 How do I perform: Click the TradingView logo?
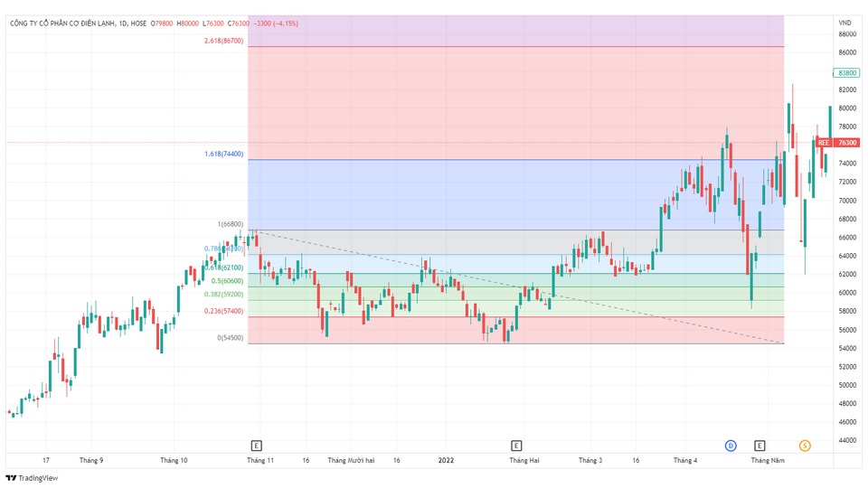pos(32,478)
